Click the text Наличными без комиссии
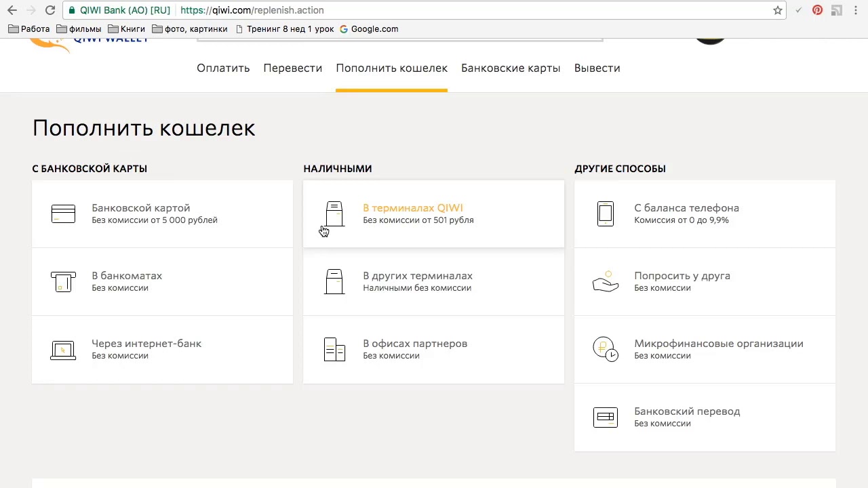The image size is (868, 488). pos(417,288)
